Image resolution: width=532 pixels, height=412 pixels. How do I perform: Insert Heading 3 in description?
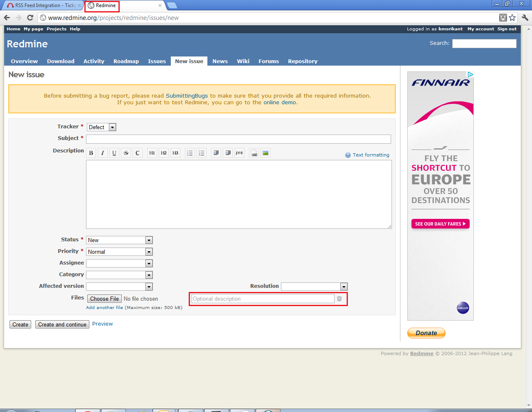pos(175,153)
